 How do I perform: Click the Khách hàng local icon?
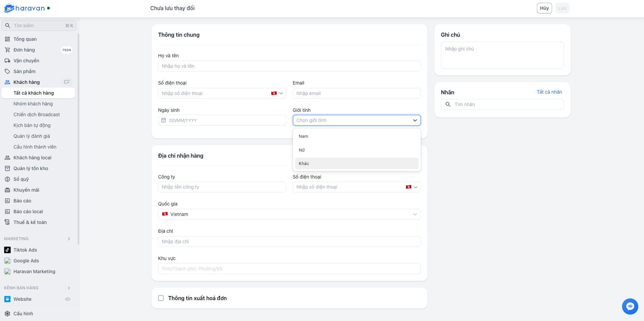coord(7,158)
